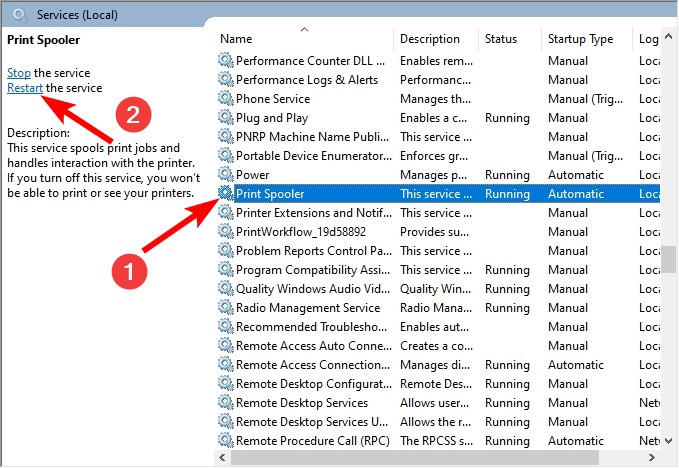This screenshot has height=468, width=679.
Task: Select Quality Windows Audio Vid service name
Action: [313, 289]
